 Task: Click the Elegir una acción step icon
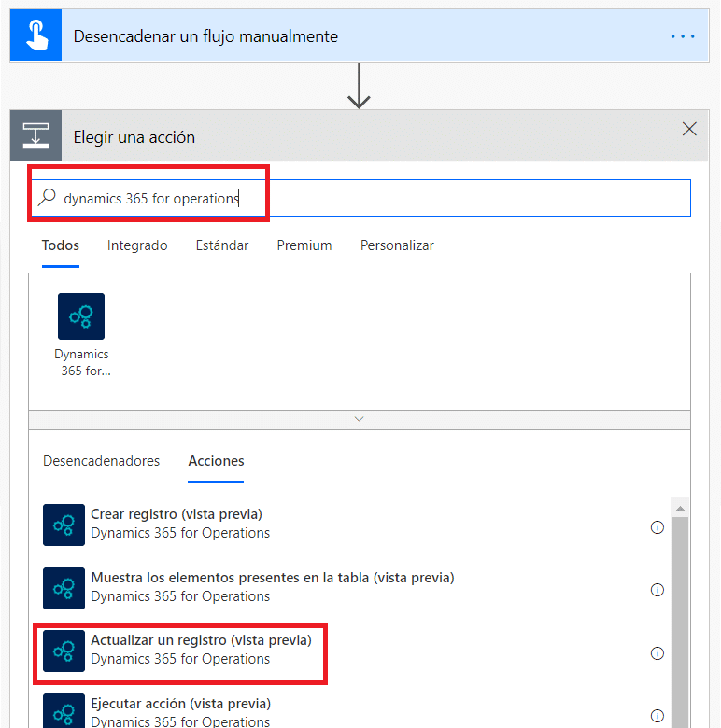[35, 135]
